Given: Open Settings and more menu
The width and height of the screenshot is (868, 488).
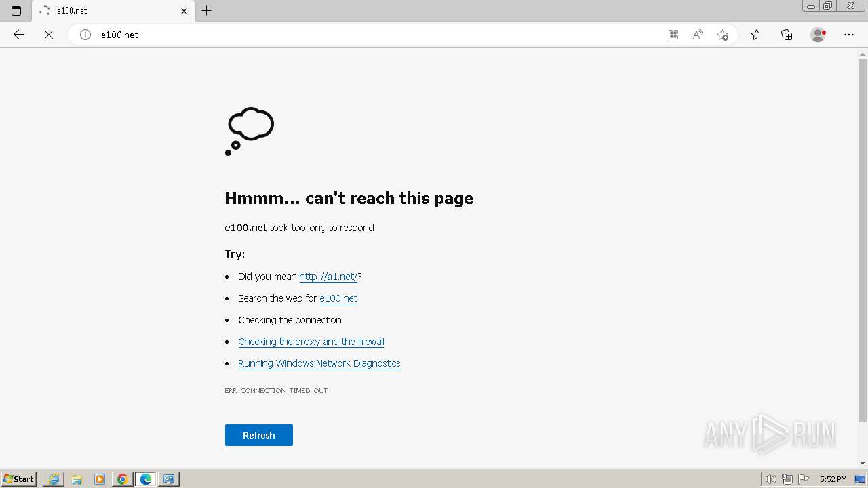Looking at the screenshot, I should pos(849,35).
